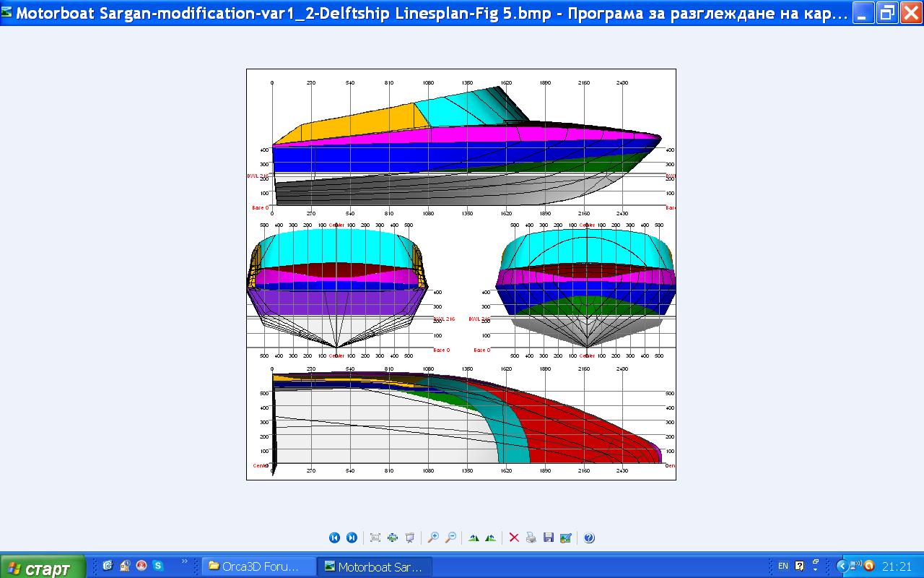Expand the quick launch chevron

185,561
